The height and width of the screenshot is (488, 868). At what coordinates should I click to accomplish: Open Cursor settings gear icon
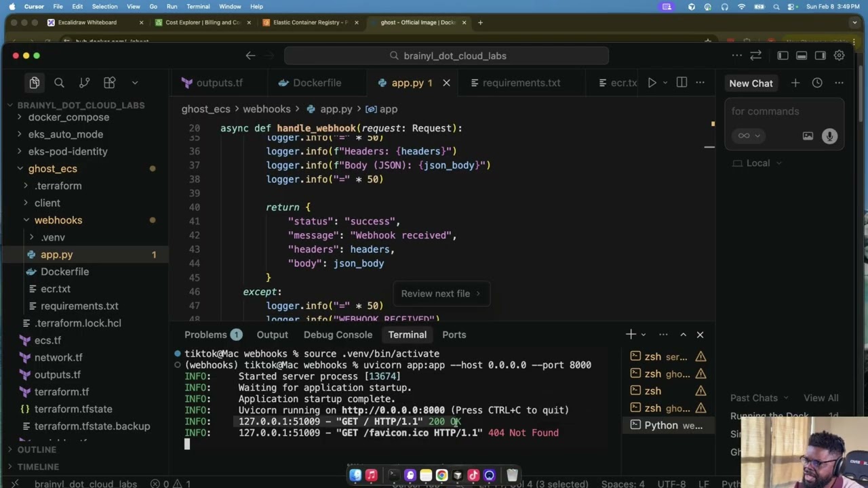[x=840, y=56]
